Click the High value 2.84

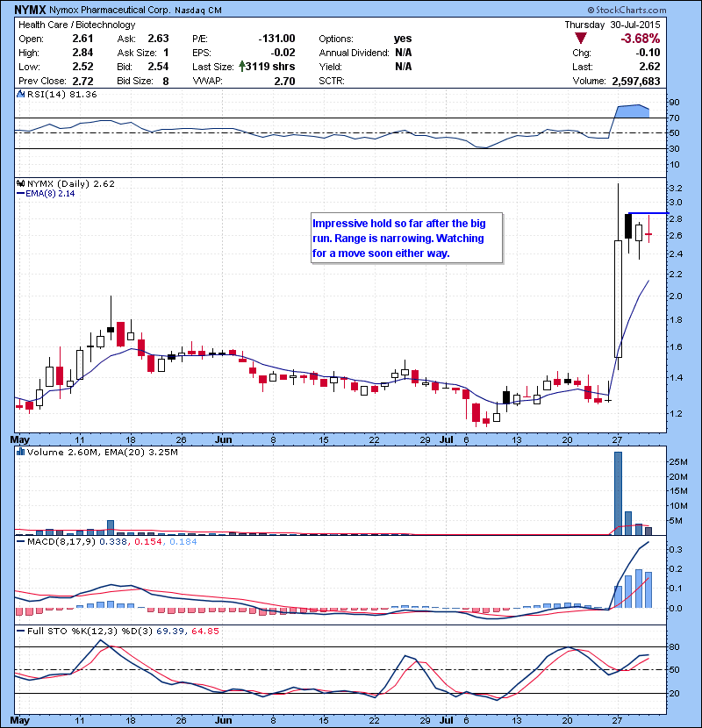(x=82, y=53)
